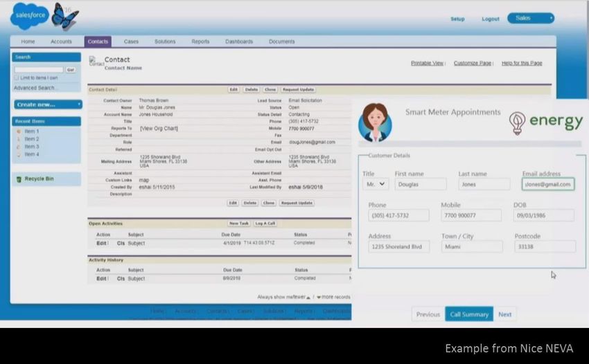Open the Dashboards tab
The width and height of the screenshot is (589, 364).
tap(239, 42)
